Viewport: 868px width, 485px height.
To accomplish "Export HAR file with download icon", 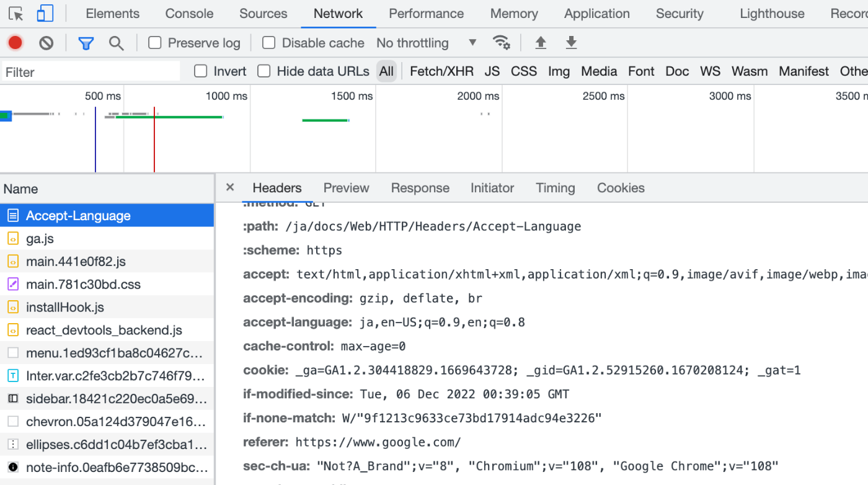I will (571, 42).
